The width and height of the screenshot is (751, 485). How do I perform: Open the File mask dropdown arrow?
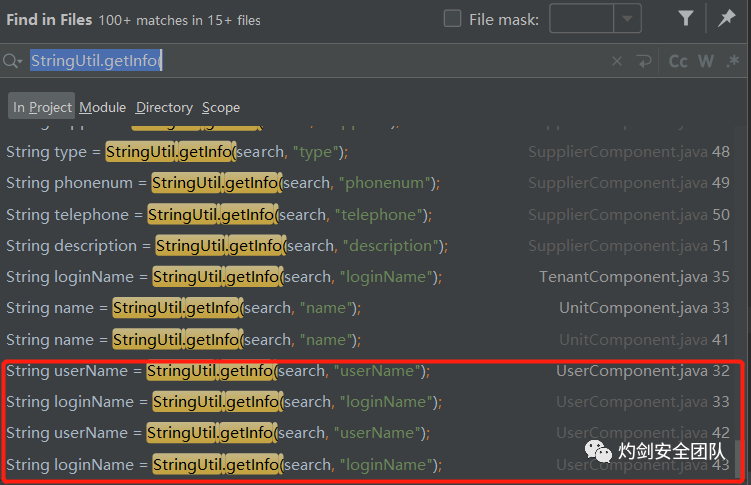627,19
